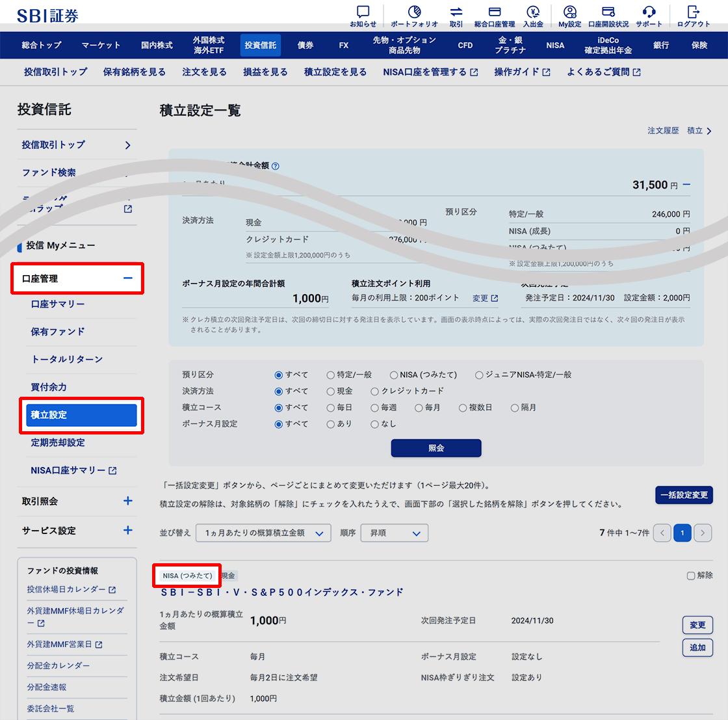Click external link icon beside NISA口座サマリー
The height and width of the screenshot is (720, 728).
pos(112,470)
